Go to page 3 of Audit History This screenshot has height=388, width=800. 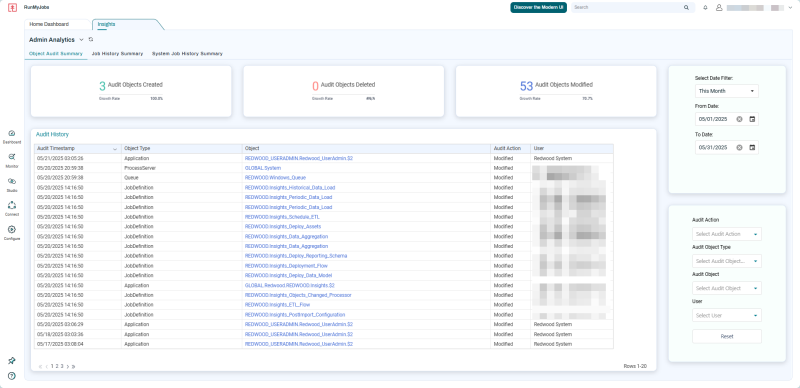(x=62, y=366)
